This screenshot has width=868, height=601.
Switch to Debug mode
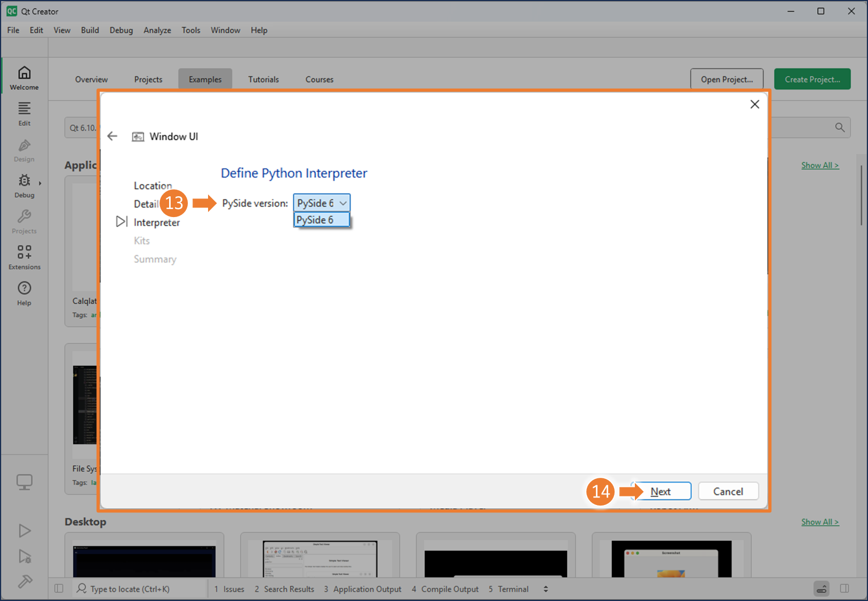click(x=24, y=186)
